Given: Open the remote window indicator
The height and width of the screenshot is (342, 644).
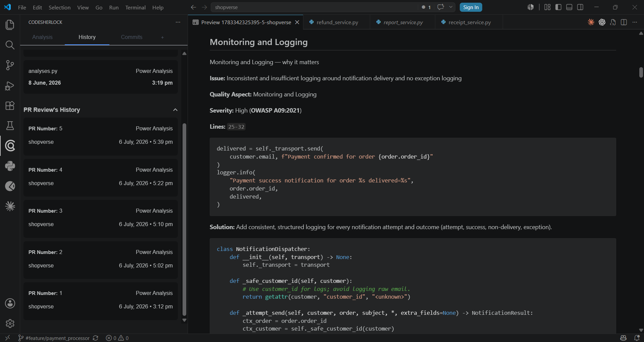Looking at the screenshot, I should [7, 338].
